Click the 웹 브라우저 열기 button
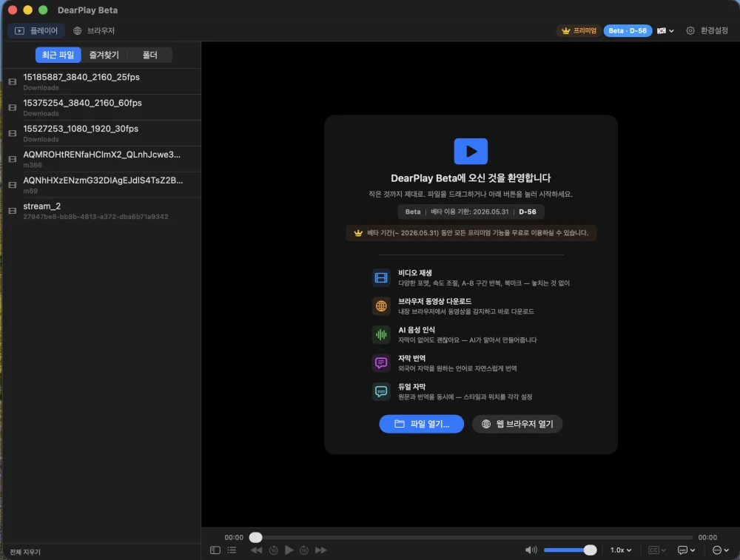The image size is (740, 560). click(x=517, y=424)
